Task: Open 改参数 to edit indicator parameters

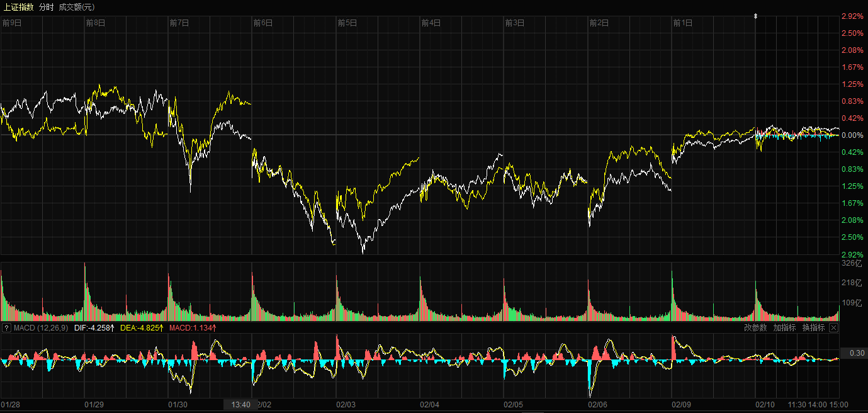Action: [x=755, y=328]
